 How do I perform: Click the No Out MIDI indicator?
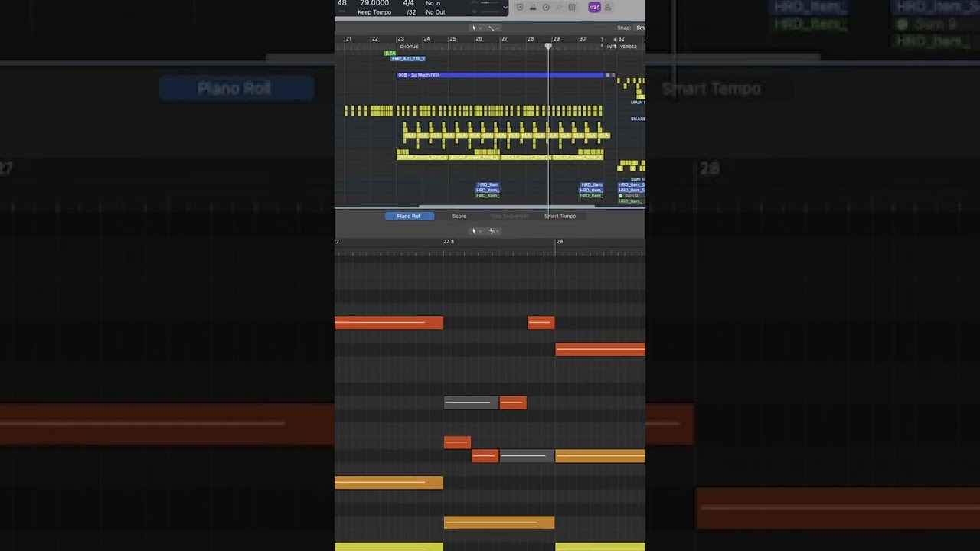click(435, 12)
